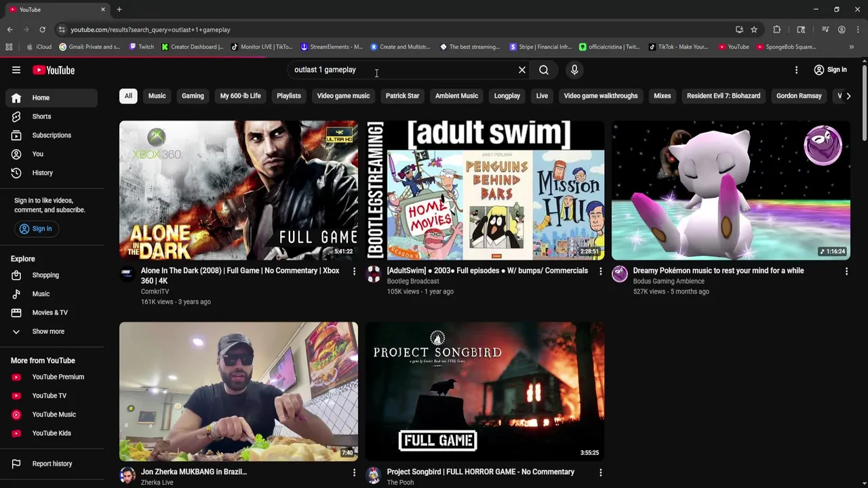The width and height of the screenshot is (868, 488).
Task: Open more options for Project Songbird video
Action: 600,472
